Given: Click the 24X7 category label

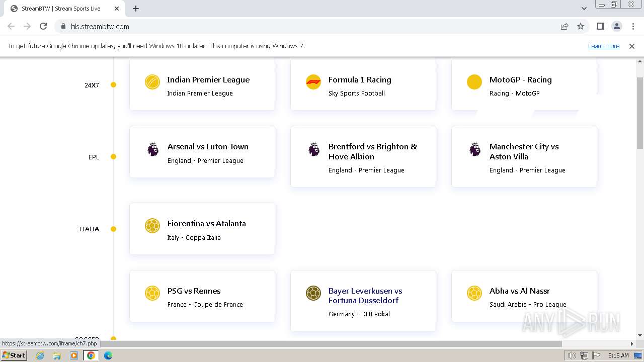Looking at the screenshot, I should tap(92, 85).
